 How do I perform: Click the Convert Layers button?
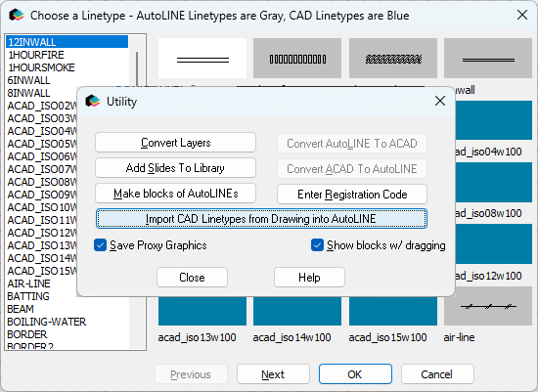point(175,143)
